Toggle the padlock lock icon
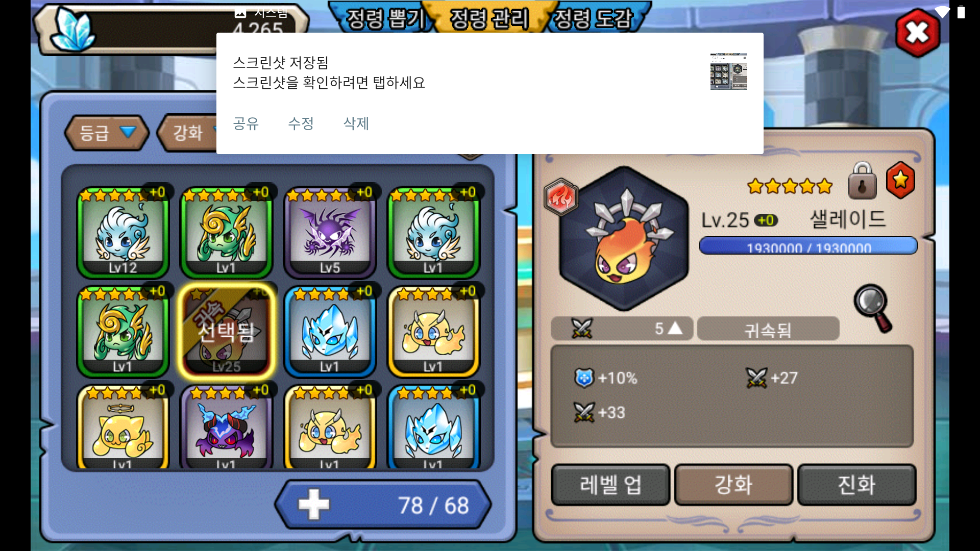 [862, 181]
